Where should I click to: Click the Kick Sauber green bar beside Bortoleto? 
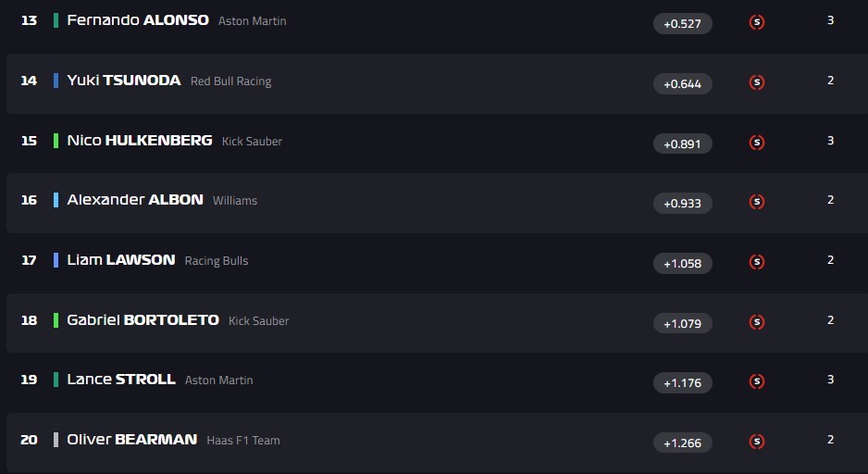[x=56, y=320]
